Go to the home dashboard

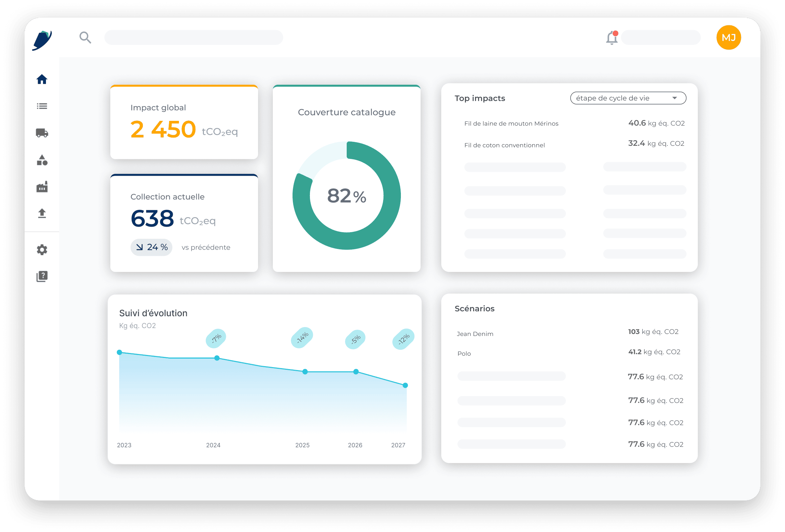click(42, 79)
